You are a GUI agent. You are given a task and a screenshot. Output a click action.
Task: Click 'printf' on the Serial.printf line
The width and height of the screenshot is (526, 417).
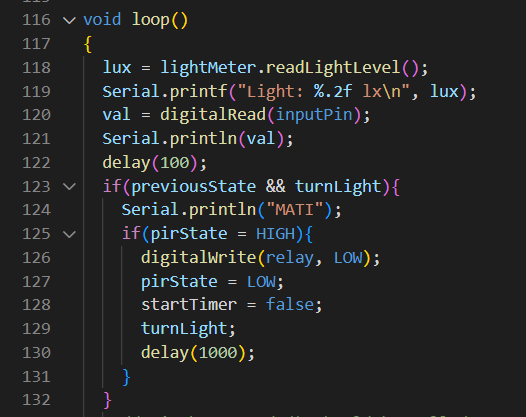(199, 92)
